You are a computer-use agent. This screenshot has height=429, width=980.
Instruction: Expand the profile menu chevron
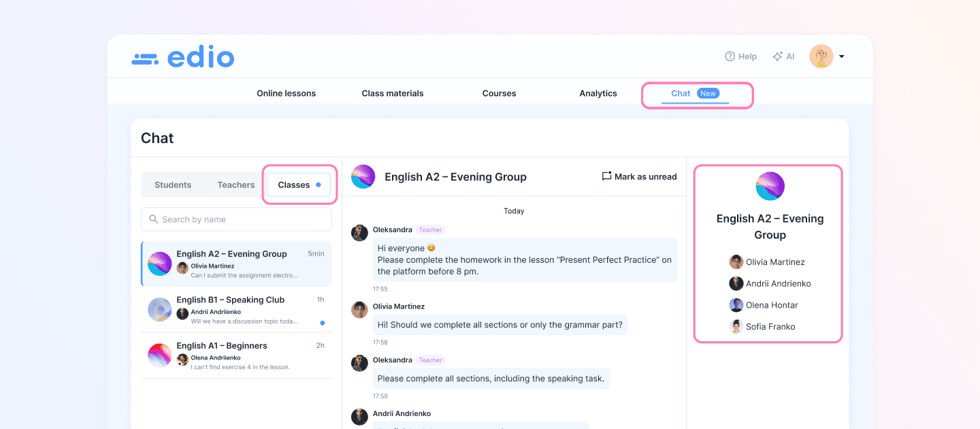click(x=842, y=57)
